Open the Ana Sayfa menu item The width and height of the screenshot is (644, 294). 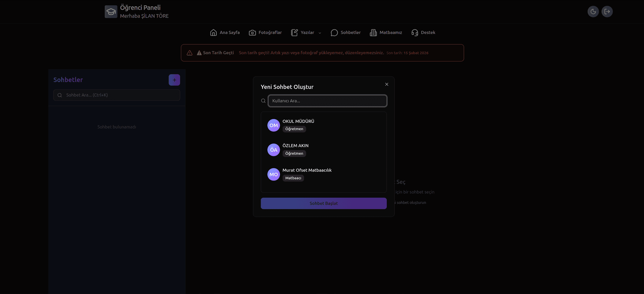[x=225, y=32]
